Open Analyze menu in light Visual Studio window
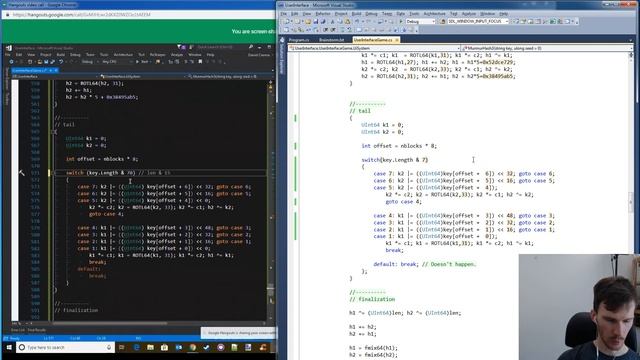 pyautogui.click(x=469, y=14)
